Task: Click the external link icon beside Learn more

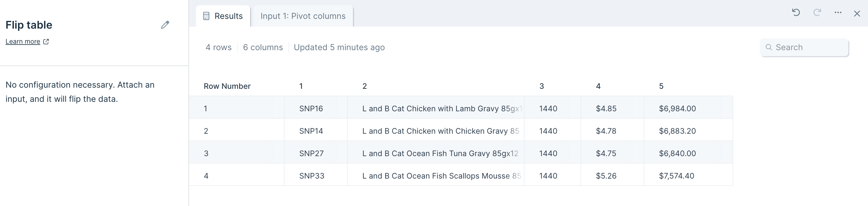Action: pyautogui.click(x=46, y=42)
